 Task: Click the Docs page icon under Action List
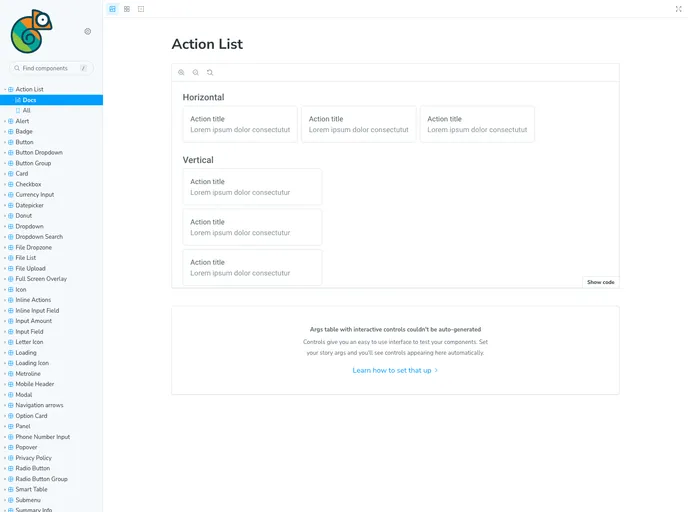click(18, 100)
